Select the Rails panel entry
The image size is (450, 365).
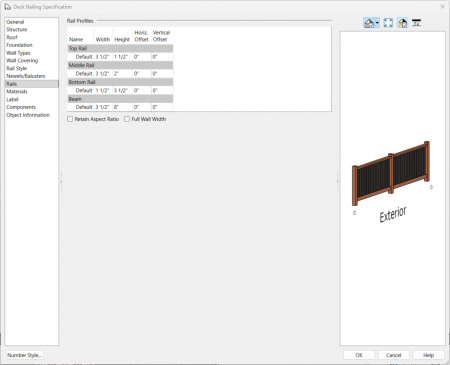tap(32, 84)
